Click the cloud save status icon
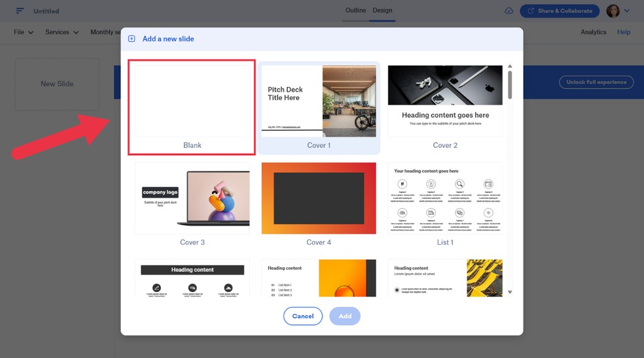This screenshot has width=644, height=358. tap(509, 10)
